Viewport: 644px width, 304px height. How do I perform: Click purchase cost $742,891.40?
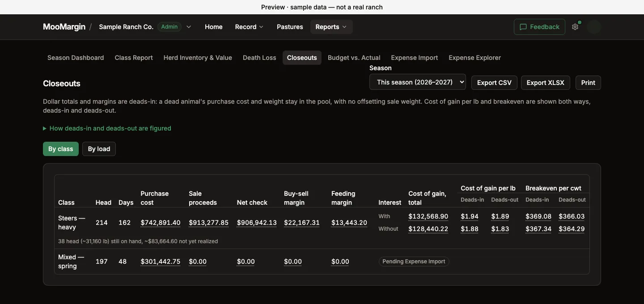(x=161, y=223)
